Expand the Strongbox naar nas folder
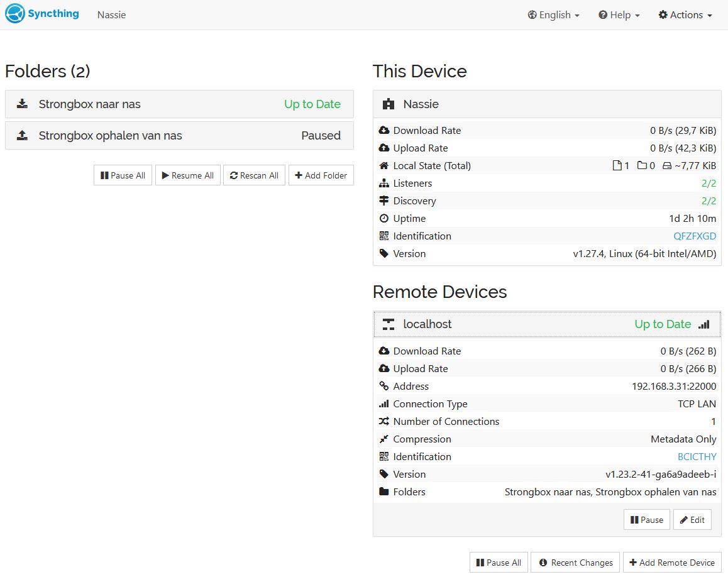This screenshot has height=577, width=728. pos(179,104)
